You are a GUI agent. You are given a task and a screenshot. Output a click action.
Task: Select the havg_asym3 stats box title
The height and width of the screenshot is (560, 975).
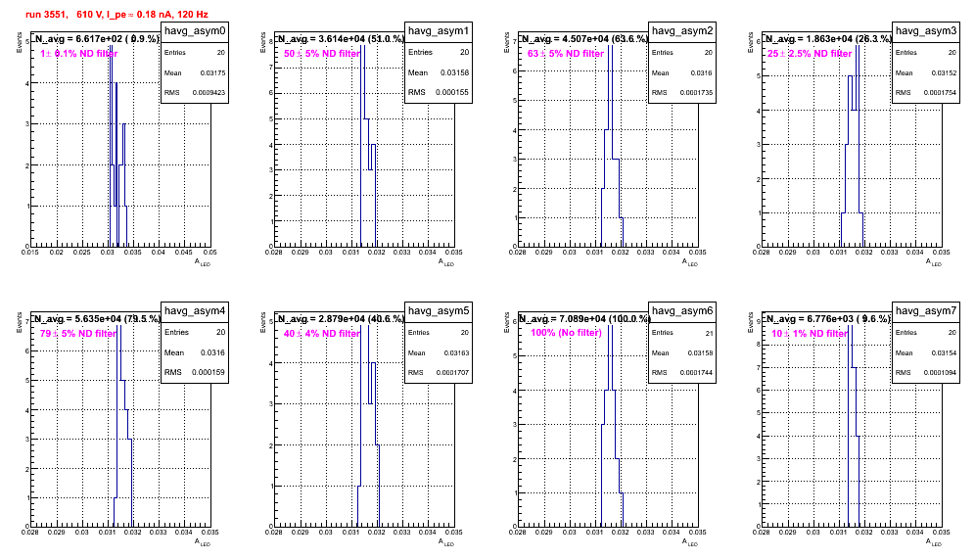pyautogui.click(x=926, y=30)
